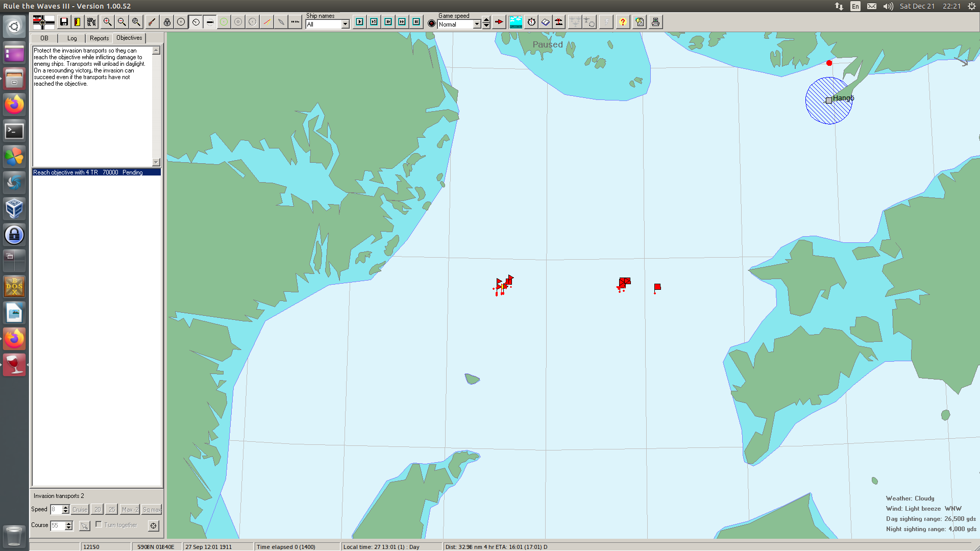Viewport: 980px width, 551px height.
Task: Toggle the red and yellow lines button
Action: pyautogui.click(x=267, y=22)
